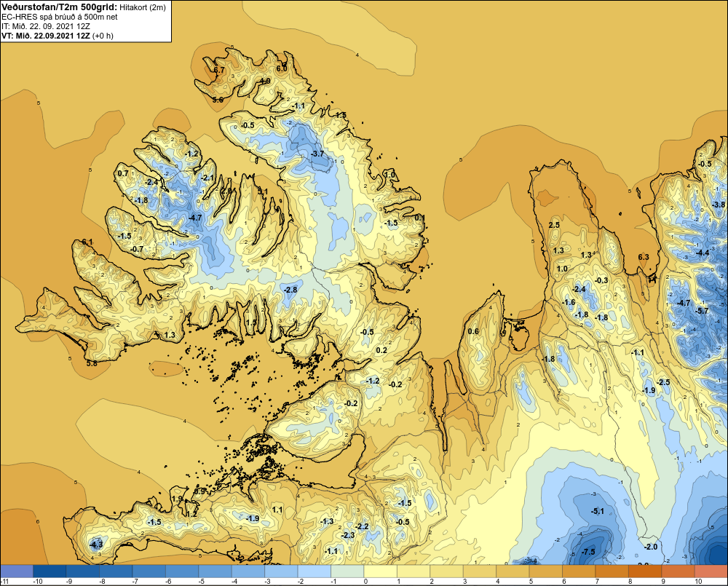Viewport: 728px width, 586px height.
Task: Click the '6.3' temperature value
Action: (x=644, y=257)
